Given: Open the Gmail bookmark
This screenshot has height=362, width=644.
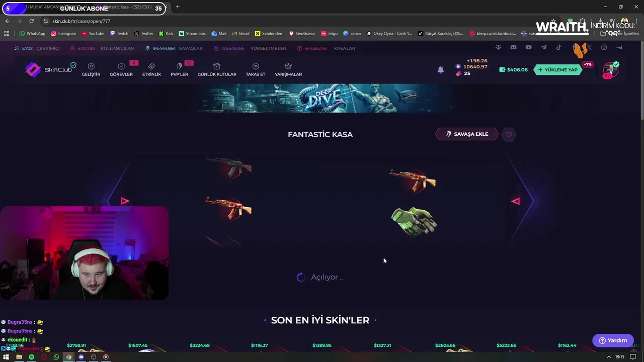Looking at the screenshot, I should coord(239,34).
